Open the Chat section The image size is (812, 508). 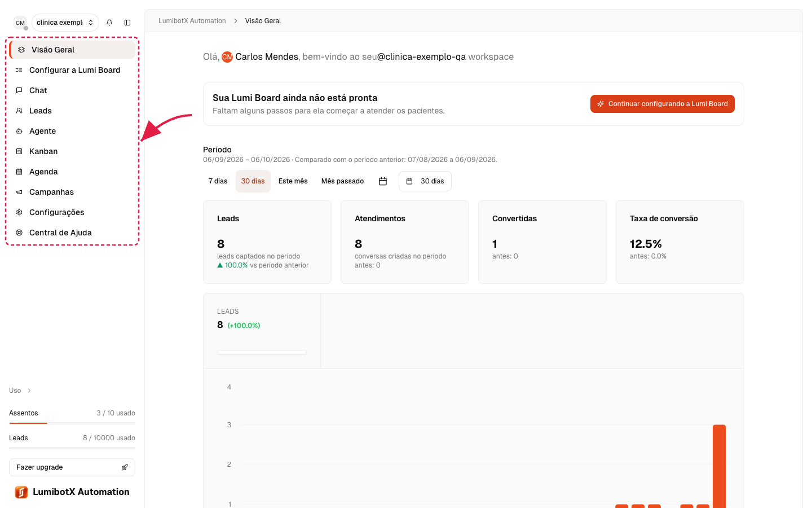click(72, 90)
